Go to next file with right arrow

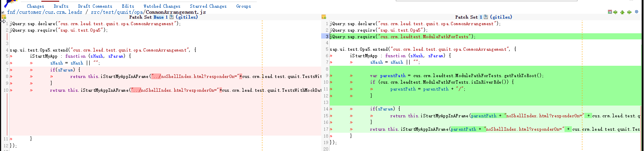(629, 12)
